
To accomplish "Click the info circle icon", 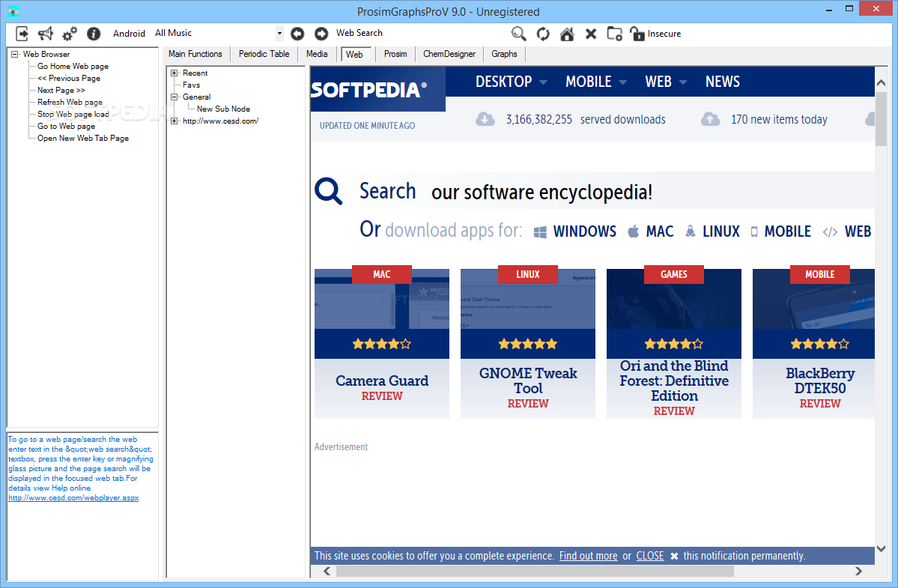I will pyautogui.click(x=94, y=34).
